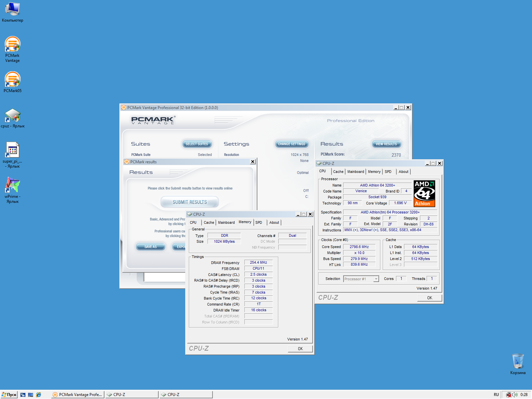The image size is (532, 399).
Task: Open the cpuz shortcut on desktop
Action: 13,118
